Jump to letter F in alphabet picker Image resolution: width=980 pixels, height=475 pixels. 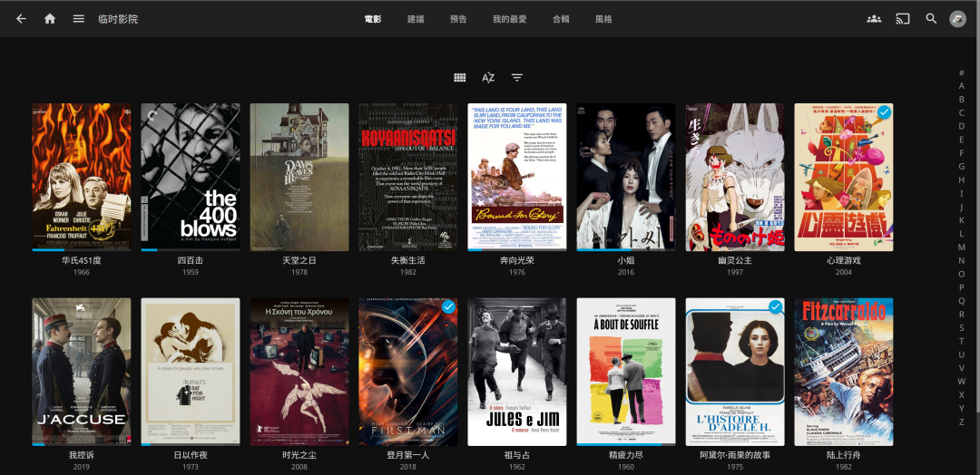coord(961,153)
